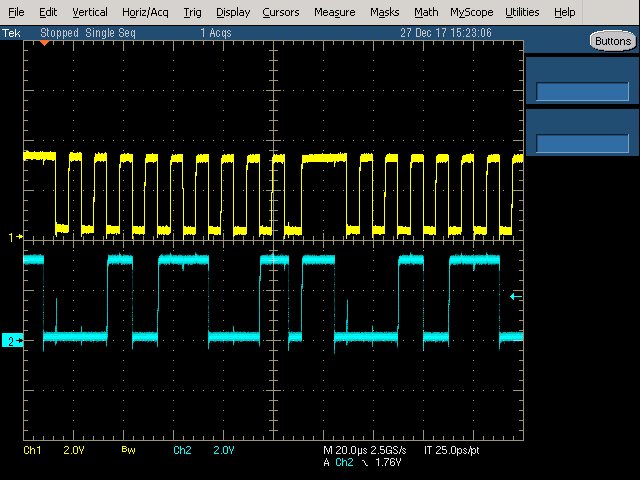Click the upper blue side-panel button
Viewport: 640px width, 480px height.
(x=582, y=91)
